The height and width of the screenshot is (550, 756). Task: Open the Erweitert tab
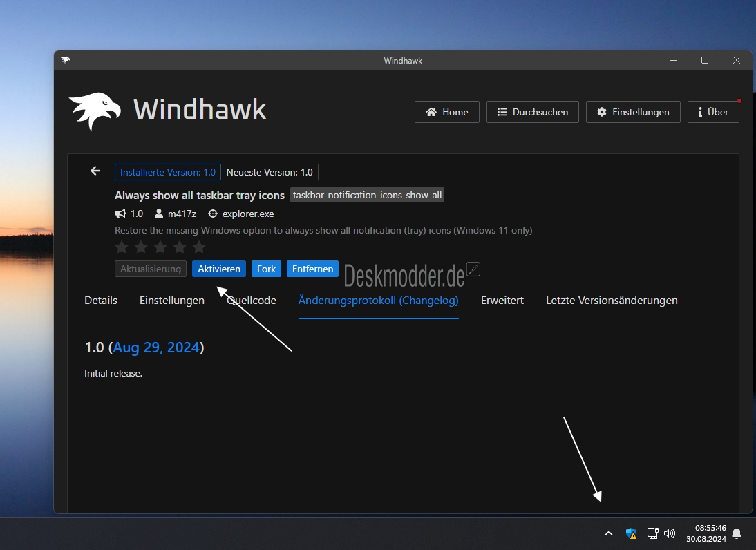(502, 301)
